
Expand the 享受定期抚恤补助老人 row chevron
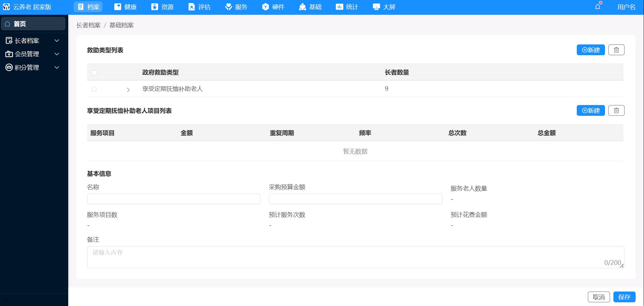point(128,90)
